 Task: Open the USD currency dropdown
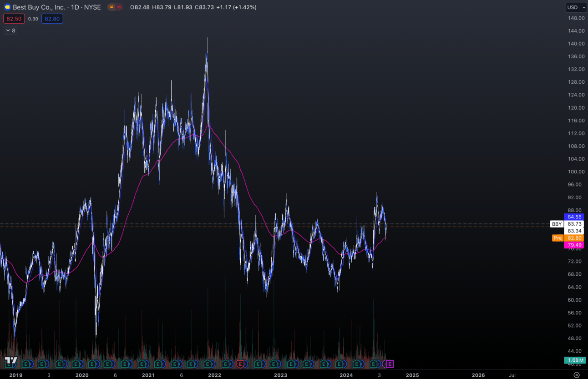click(x=576, y=7)
